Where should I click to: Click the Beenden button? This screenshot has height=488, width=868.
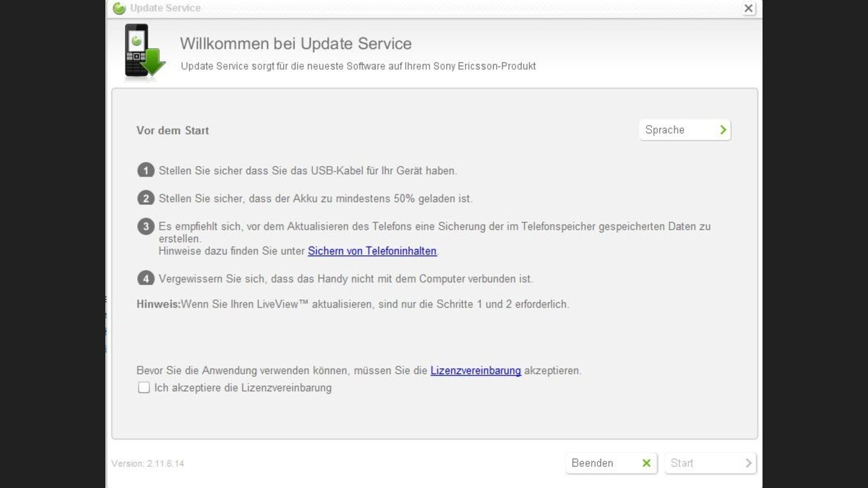tap(611, 463)
